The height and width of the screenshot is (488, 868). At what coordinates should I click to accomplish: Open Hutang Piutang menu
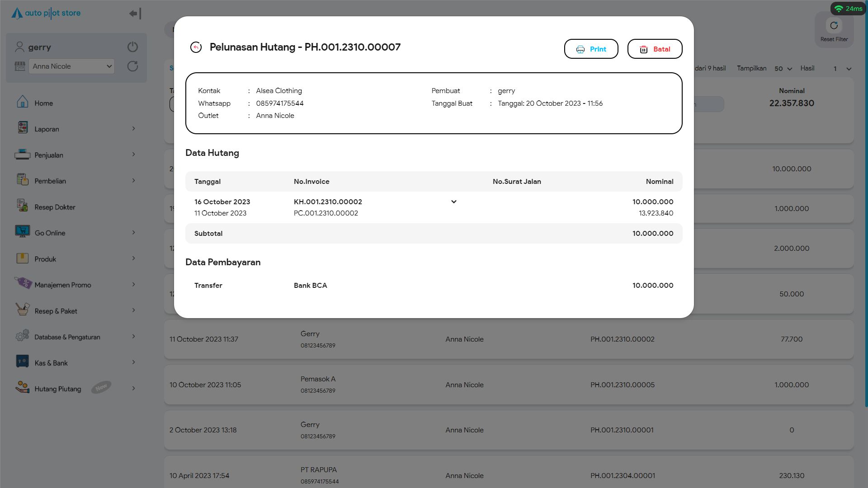click(58, 389)
